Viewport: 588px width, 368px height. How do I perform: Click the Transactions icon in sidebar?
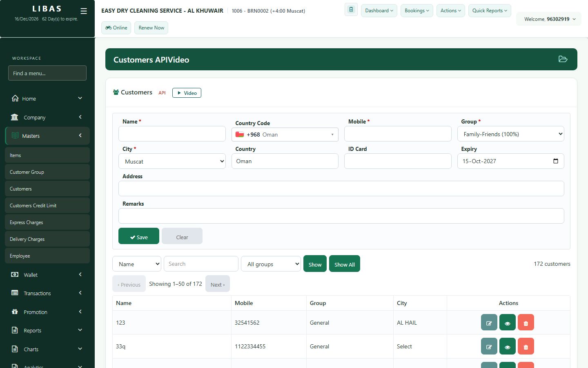(15, 293)
